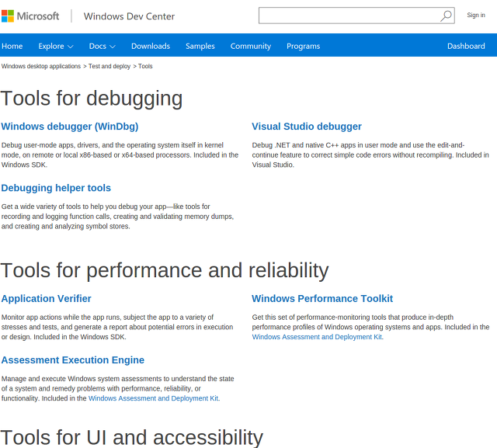Open Windows Performance Toolkit link
Image resolution: width=497 pixels, height=448 pixels.
click(x=322, y=298)
